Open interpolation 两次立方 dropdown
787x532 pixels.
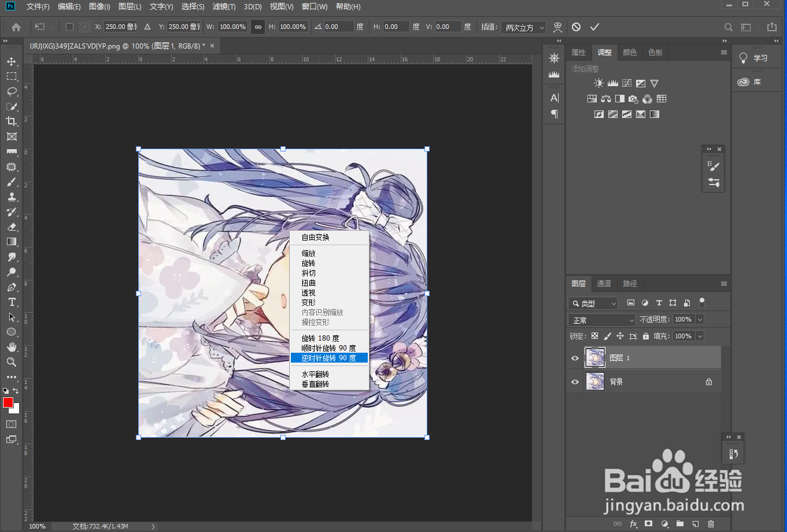point(524,27)
